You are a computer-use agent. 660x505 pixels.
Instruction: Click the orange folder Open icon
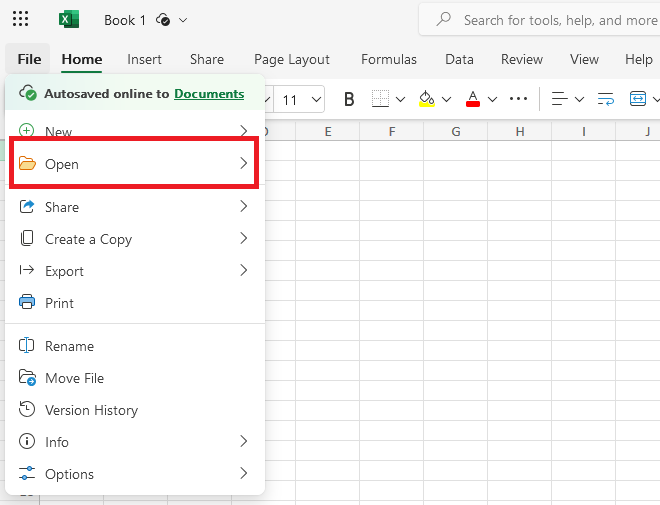tap(27, 163)
